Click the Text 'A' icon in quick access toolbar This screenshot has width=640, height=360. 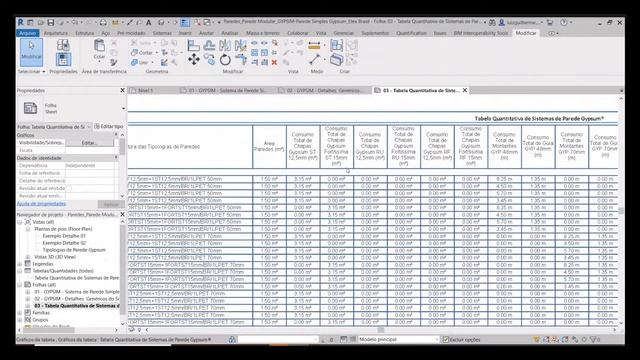[149, 22]
